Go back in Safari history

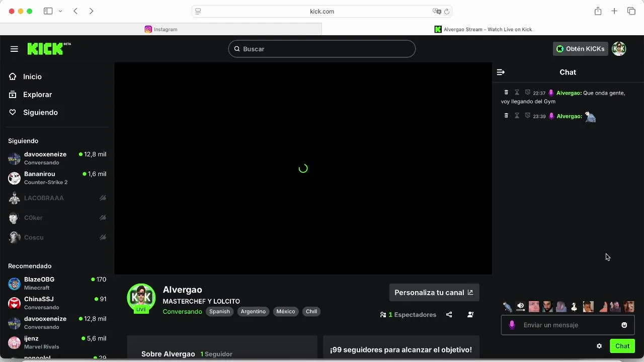click(75, 11)
